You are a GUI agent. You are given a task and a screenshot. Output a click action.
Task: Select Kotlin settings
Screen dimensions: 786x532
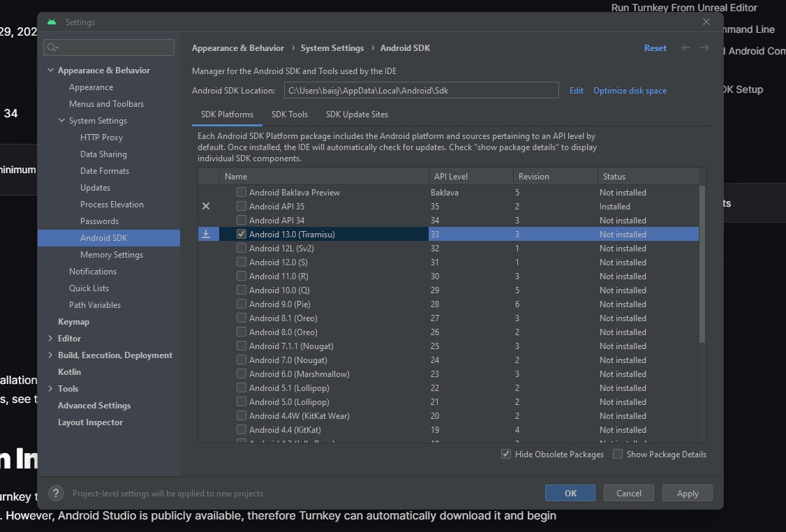pyautogui.click(x=69, y=372)
